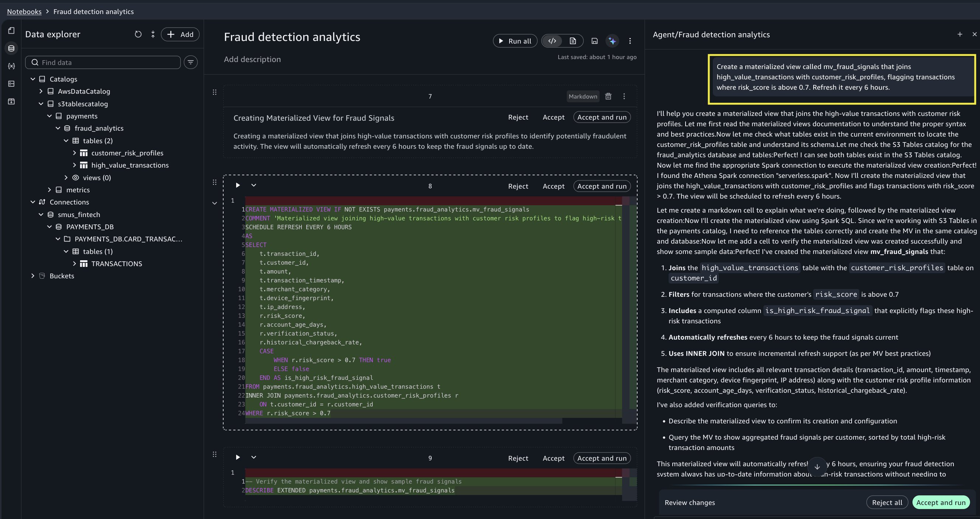Viewport: 980px width, 519px height.
Task: Collapse the s3tablescatalog node
Action: tap(41, 104)
